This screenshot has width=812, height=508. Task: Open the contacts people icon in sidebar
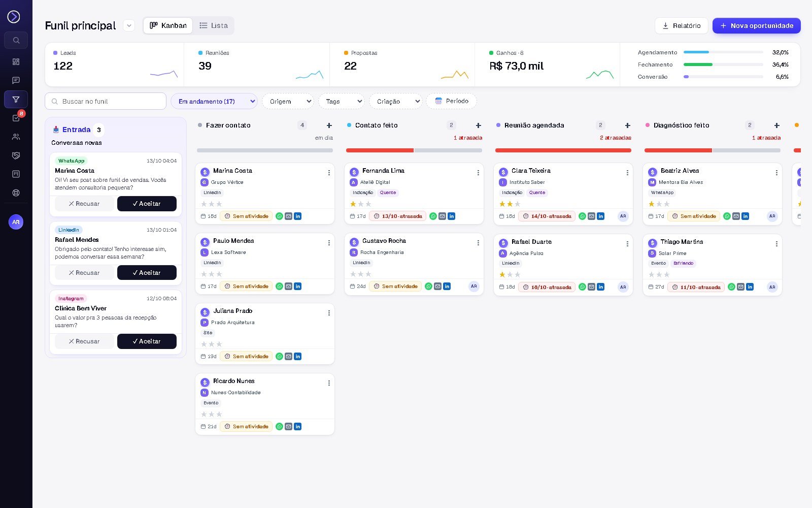coord(16,137)
